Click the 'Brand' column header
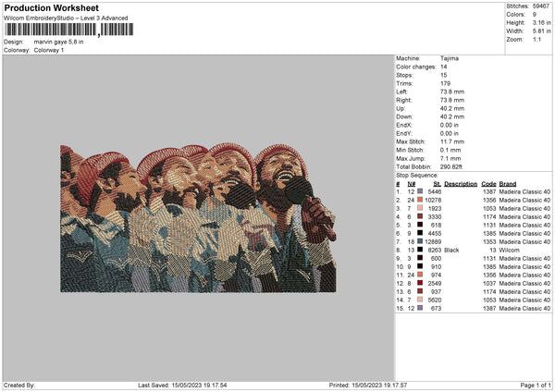 tap(508, 184)
